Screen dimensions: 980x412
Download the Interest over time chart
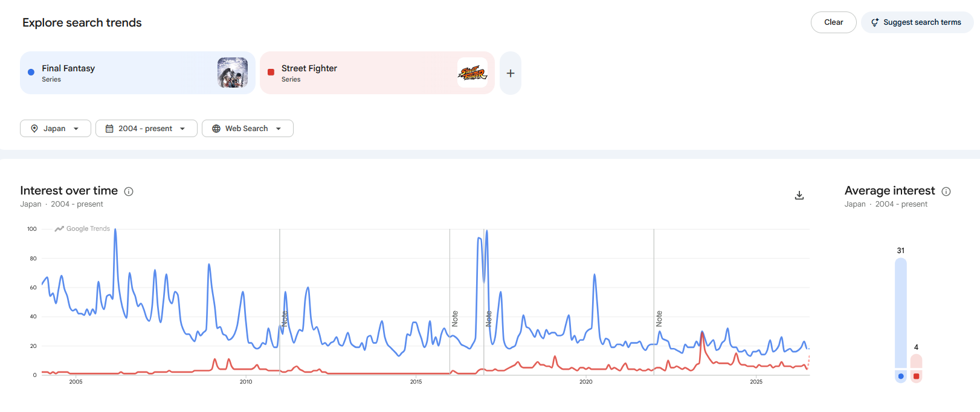tap(799, 195)
